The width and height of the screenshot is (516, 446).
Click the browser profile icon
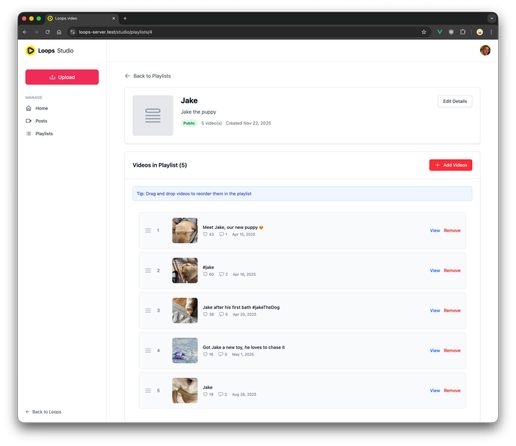click(x=480, y=32)
